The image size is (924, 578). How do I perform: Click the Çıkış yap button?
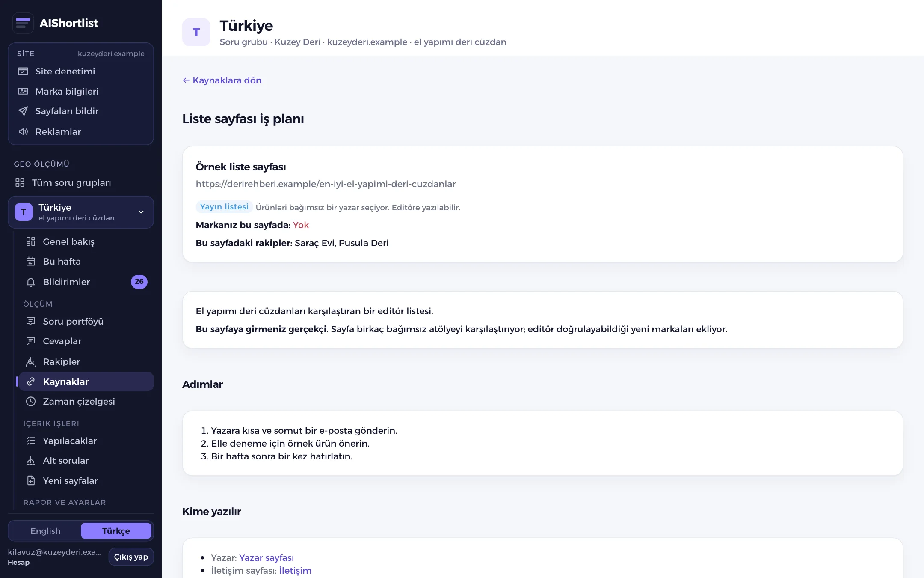(x=131, y=557)
